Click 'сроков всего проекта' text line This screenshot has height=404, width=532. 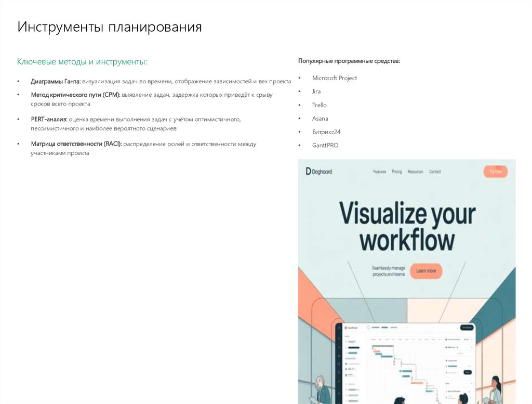[60, 104]
